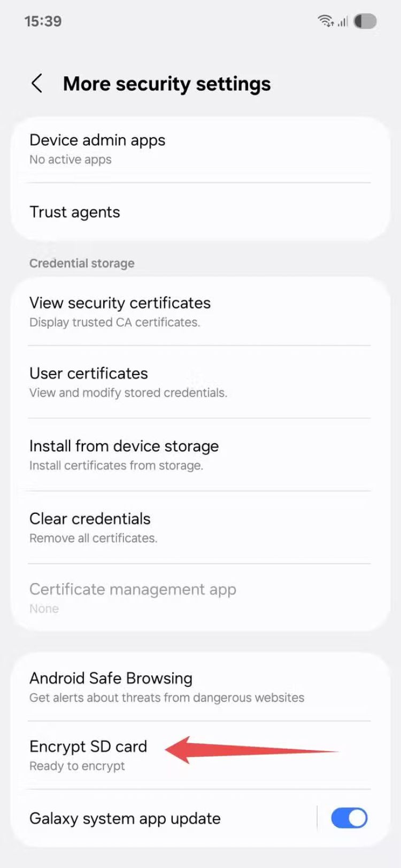Screen dimensions: 401x868
Task: Open User certificates
Action: (x=89, y=373)
